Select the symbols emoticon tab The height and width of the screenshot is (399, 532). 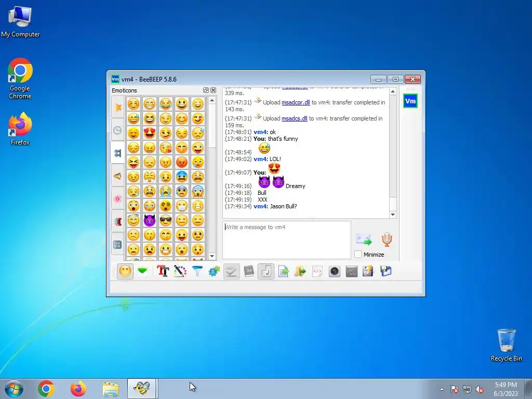pyautogui.click(x=118, y=244)
